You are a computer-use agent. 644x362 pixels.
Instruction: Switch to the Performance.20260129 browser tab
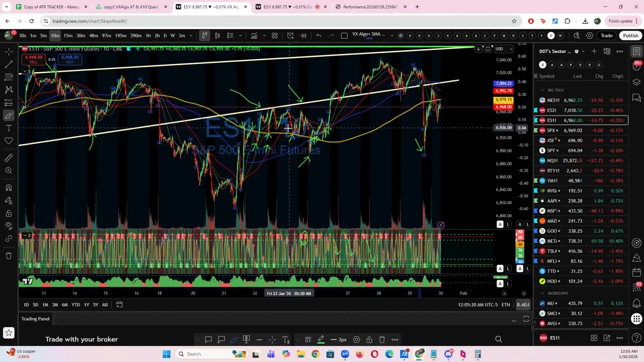click(370, 7)
